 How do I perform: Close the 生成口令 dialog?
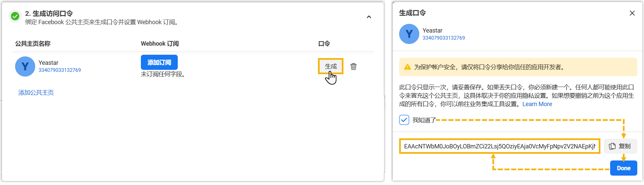tap(632, 13)
